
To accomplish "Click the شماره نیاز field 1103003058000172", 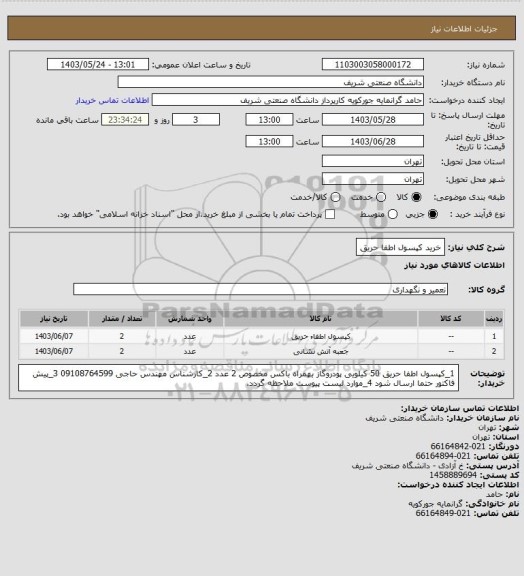I will coord(373,65).
